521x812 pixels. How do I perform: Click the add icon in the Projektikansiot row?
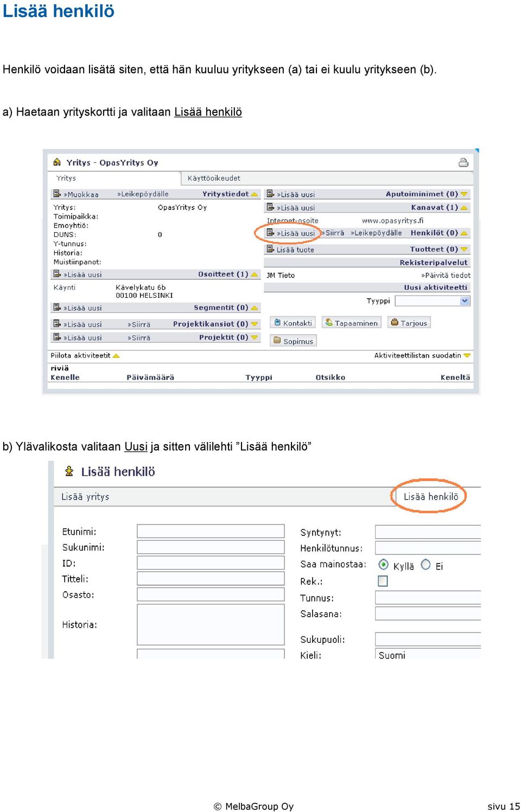[x=57, y=324]
